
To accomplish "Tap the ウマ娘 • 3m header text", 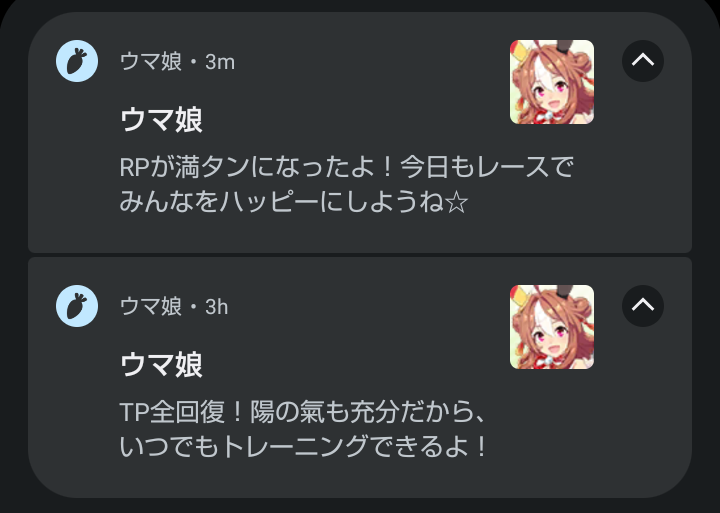I will point(177,62).
